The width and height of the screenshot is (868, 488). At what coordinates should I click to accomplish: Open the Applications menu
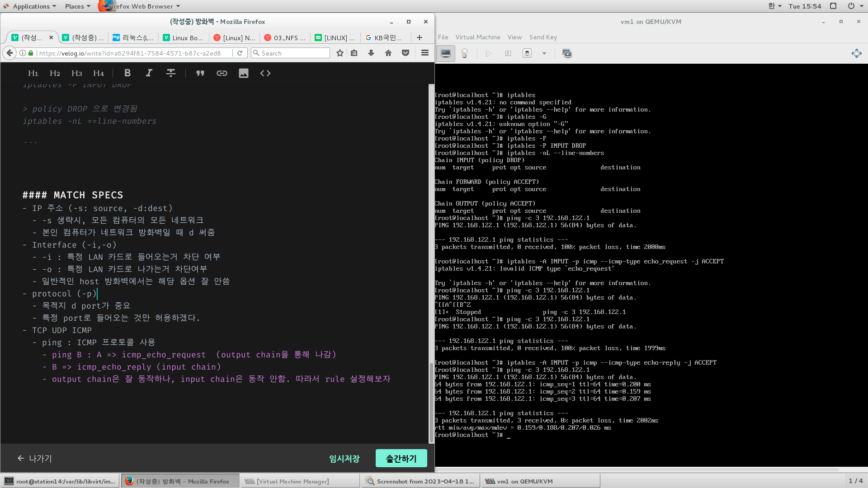(31, 6)
